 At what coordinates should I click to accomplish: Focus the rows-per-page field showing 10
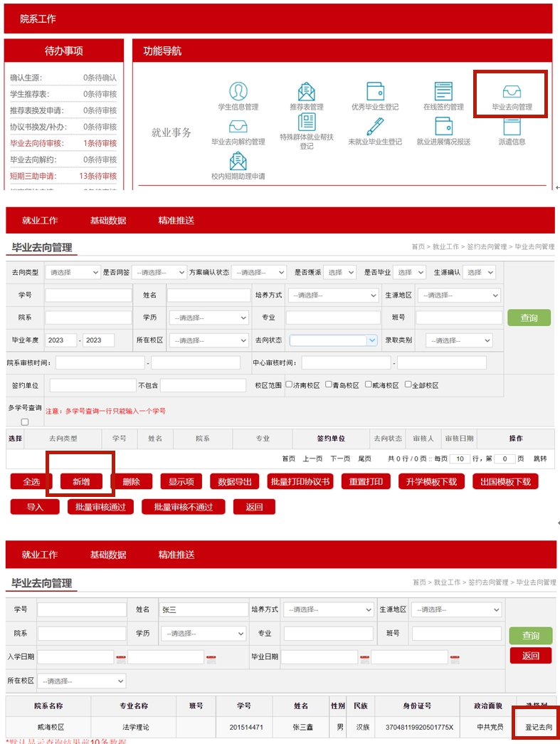(460, 459)
